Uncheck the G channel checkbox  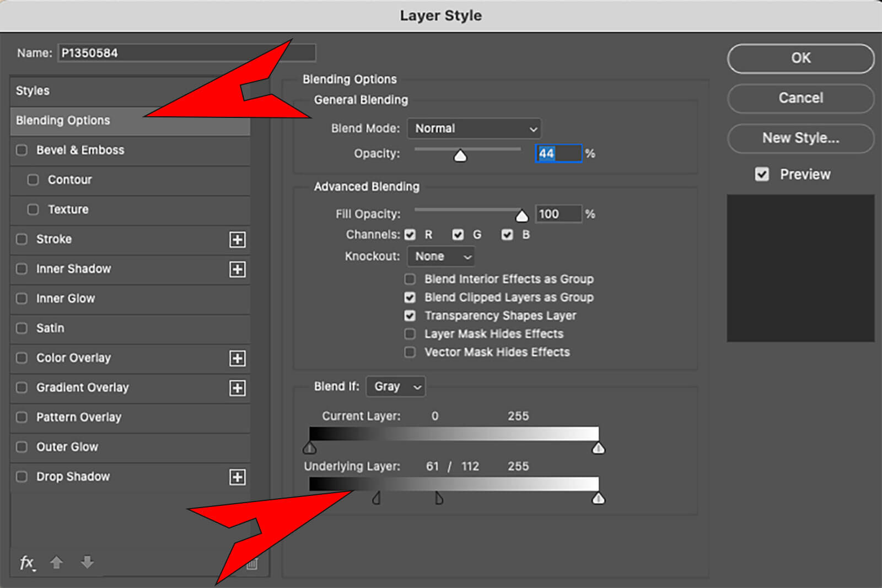(x=458, y=235)
